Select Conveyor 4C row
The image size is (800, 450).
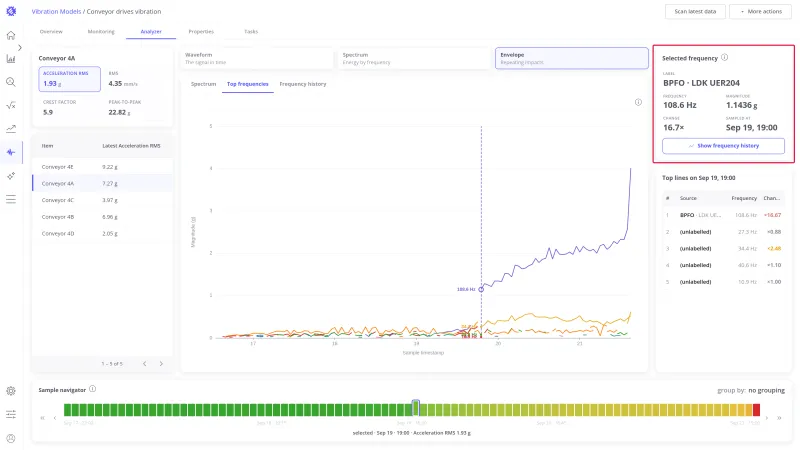102,200
